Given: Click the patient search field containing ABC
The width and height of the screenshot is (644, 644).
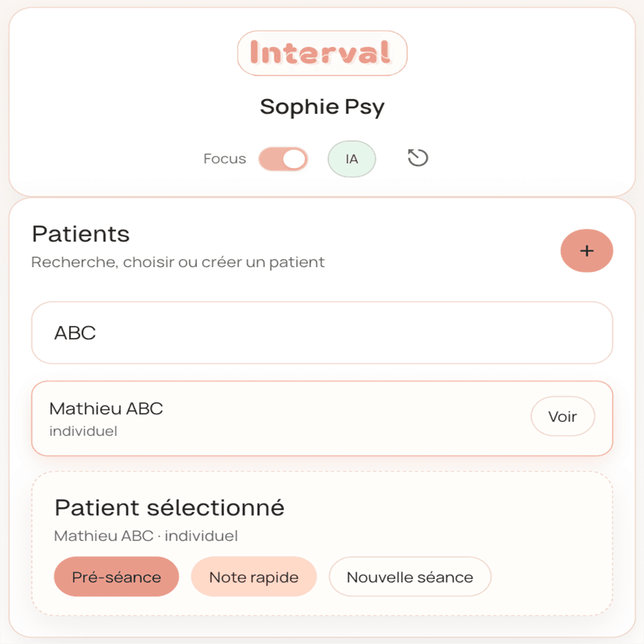Looking at the screenshot, I should [322, 333].
